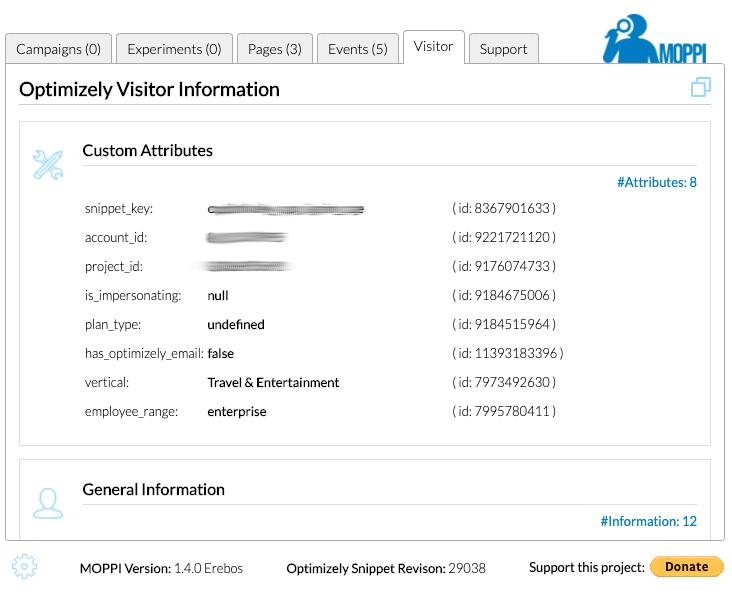Go to the Events (5) tab
This screenshot has width=732, height=594.
pos(358,49)
